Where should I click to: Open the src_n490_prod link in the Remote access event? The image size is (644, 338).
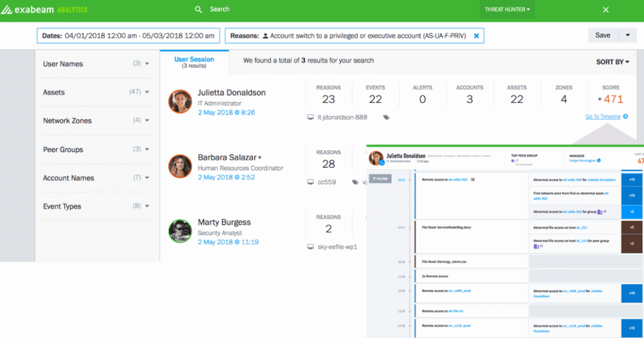point(460,291)
